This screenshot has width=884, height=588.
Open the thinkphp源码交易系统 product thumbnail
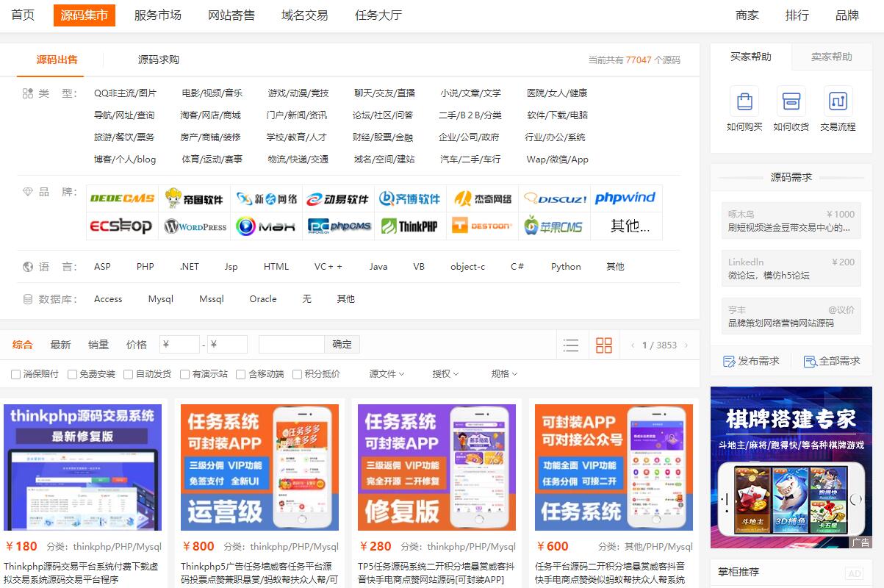point(82,467)
